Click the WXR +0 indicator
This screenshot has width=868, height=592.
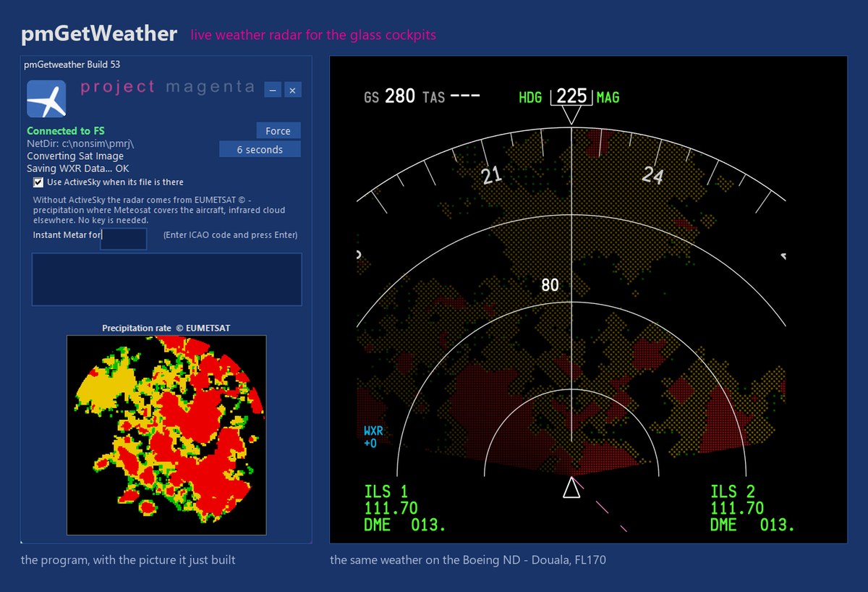tap(373, 438)
